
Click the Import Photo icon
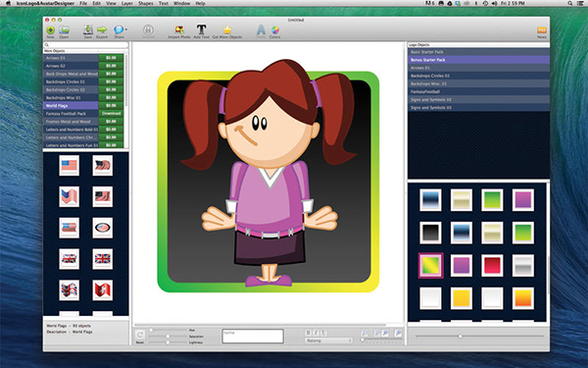[x=179, y=29]
